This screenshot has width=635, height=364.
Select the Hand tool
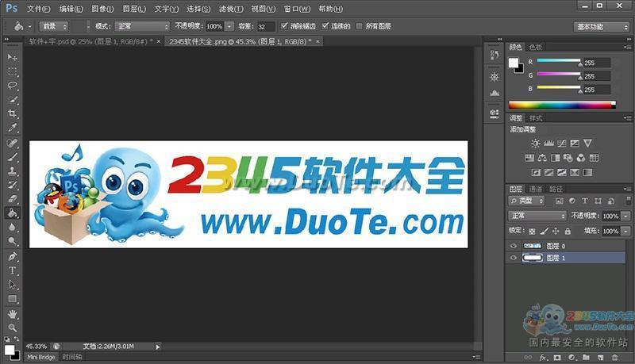coord(12,314)
